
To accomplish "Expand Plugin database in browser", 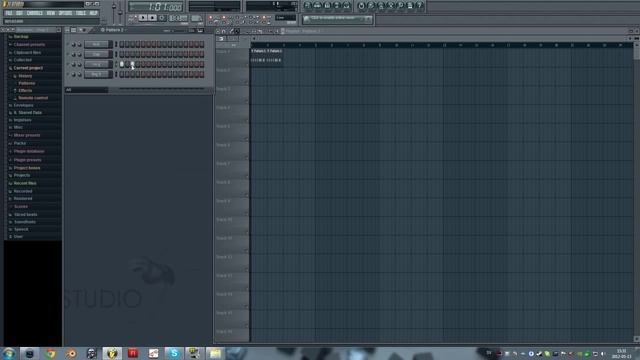I will tap(29, 151).
